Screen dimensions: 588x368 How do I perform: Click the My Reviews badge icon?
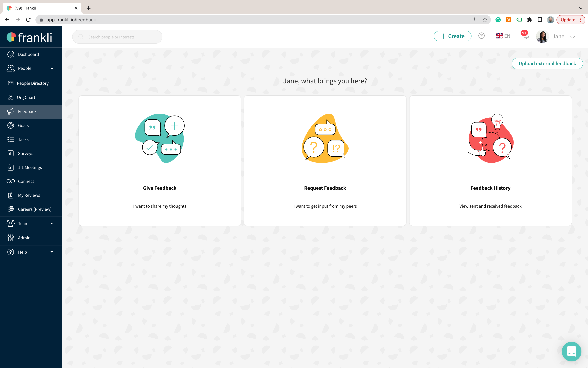11,195
